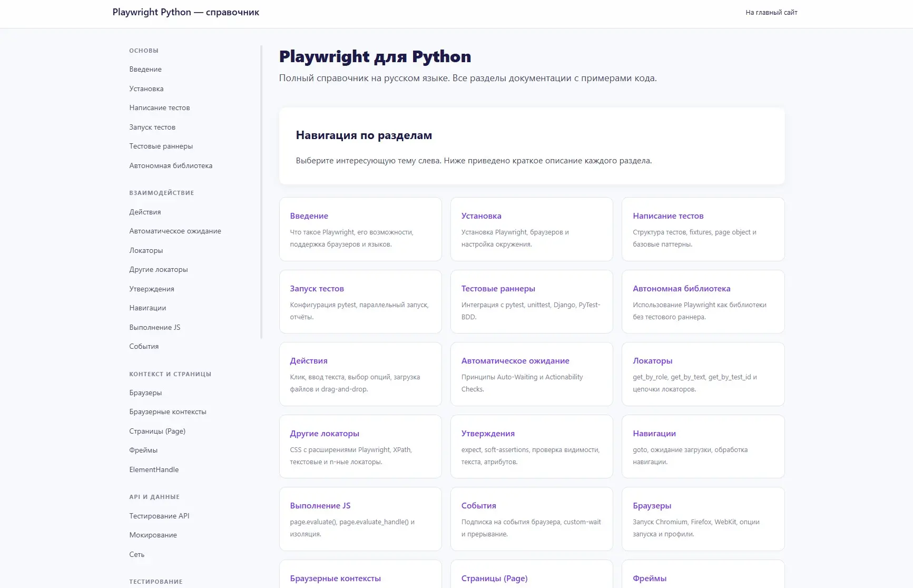Screen dimensions: 913x588
Task: Open 'Браузеры' in the sidebar
Action: point(145,393)
